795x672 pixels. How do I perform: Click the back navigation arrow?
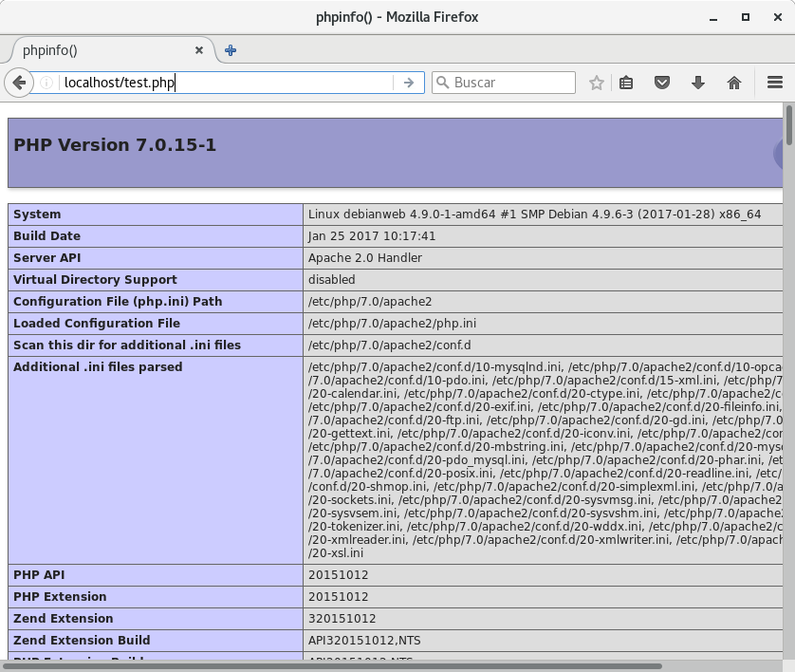[x=18, y=83]
